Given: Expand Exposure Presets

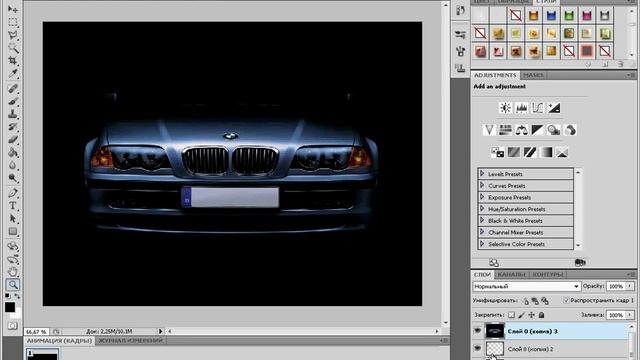Looking at the screenshot, I should [x=482, y=197].
